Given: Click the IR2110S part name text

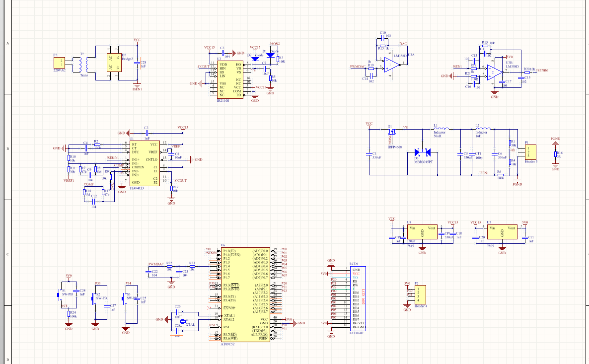Looking at the screenshot, I should coord(223,101).
